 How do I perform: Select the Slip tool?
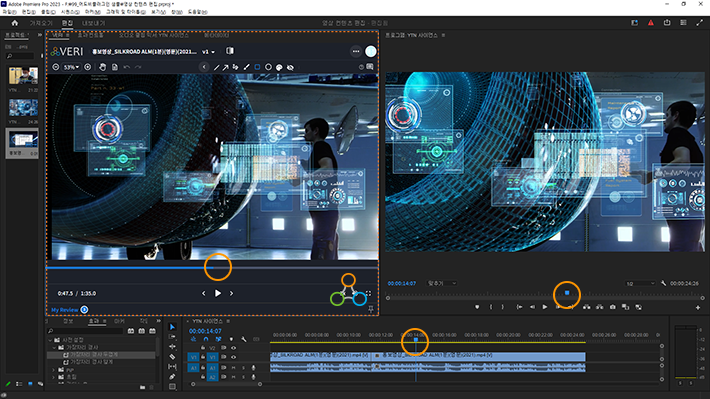point(172,366)
